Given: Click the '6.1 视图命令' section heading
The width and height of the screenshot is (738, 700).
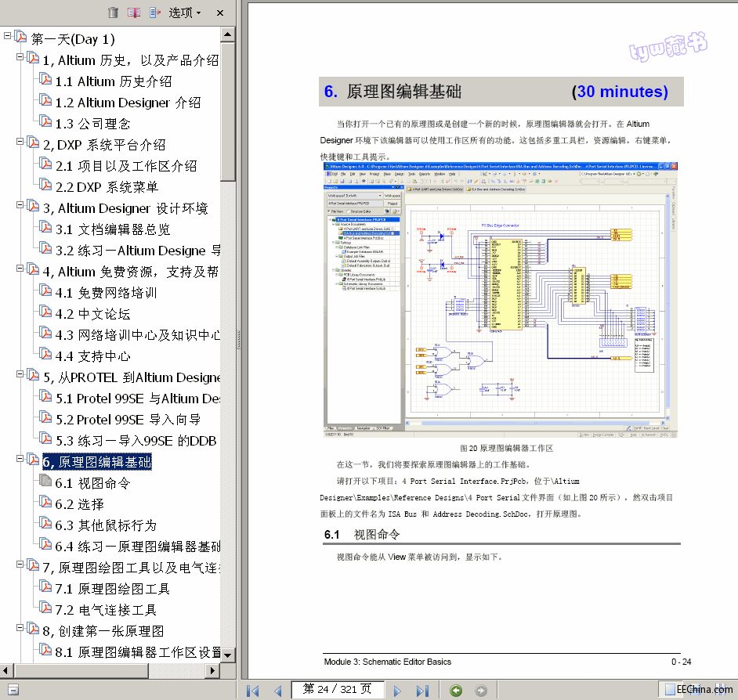Looking at the screenshot, I should click(362, 535).
